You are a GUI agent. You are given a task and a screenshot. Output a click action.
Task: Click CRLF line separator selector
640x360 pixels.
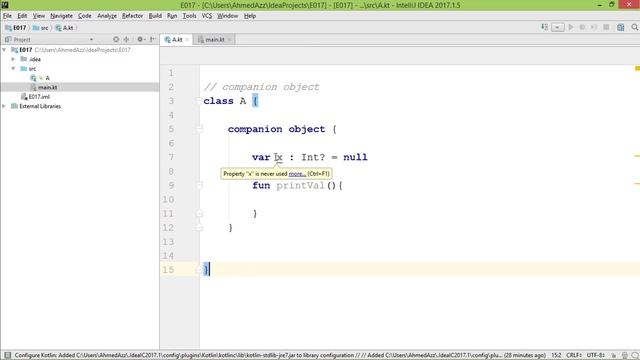click(574, 355)
